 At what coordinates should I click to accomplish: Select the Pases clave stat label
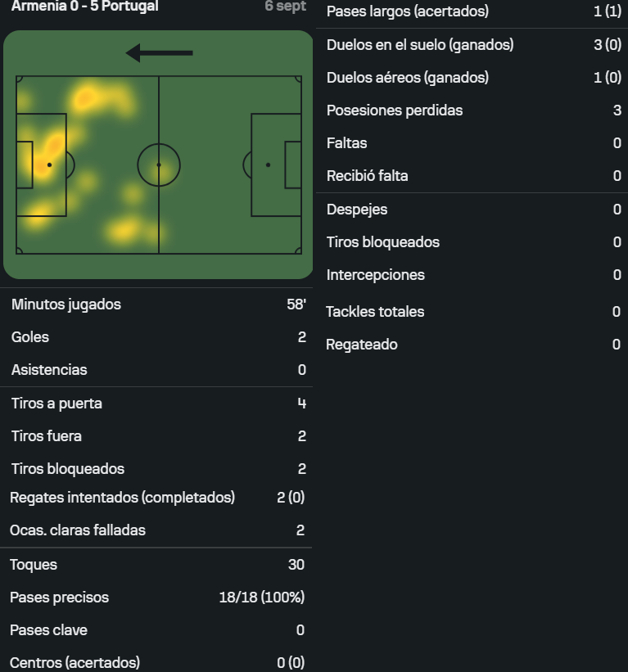(48, 630)
